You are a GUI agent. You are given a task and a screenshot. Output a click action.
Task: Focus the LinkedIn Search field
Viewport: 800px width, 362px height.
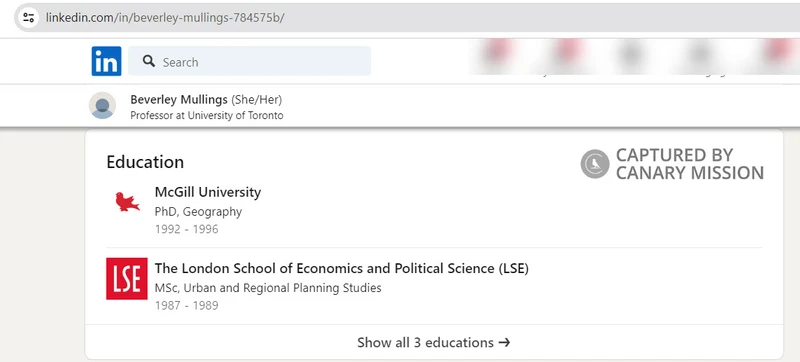click(249, 61)
